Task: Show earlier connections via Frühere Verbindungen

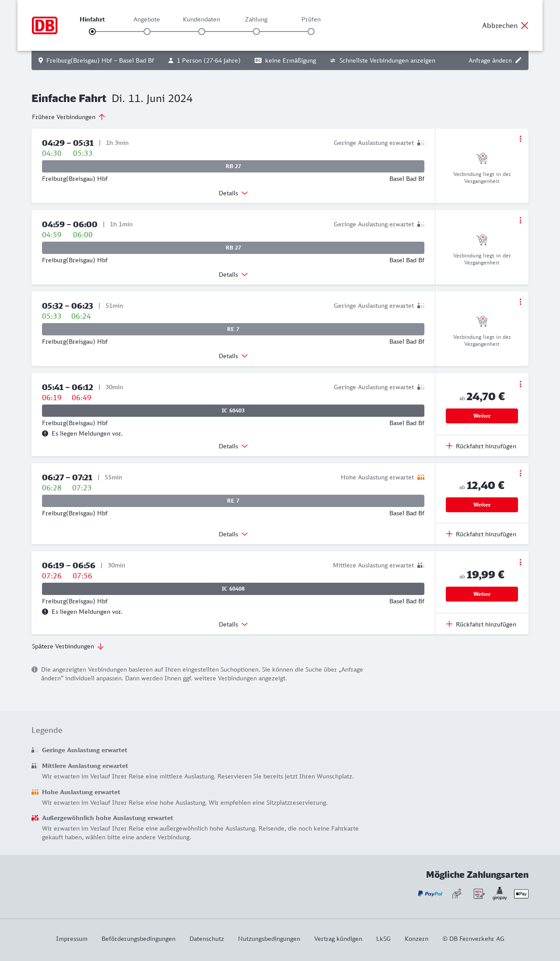Action: 68,117
